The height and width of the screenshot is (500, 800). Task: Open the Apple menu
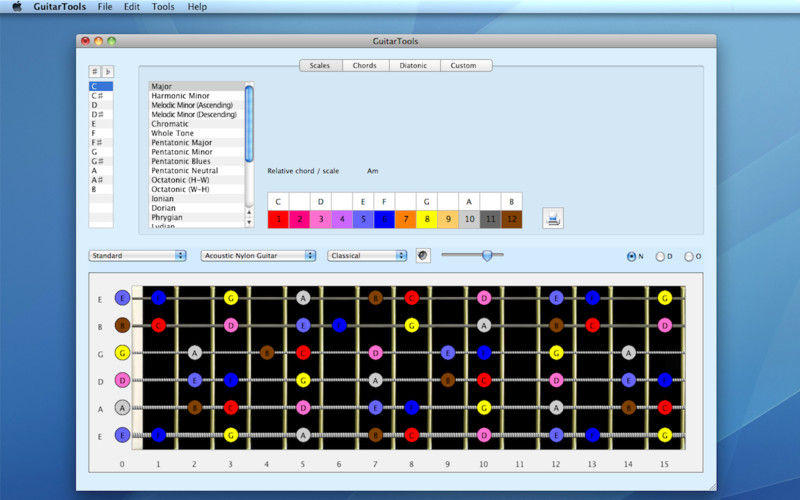[17, 7]
